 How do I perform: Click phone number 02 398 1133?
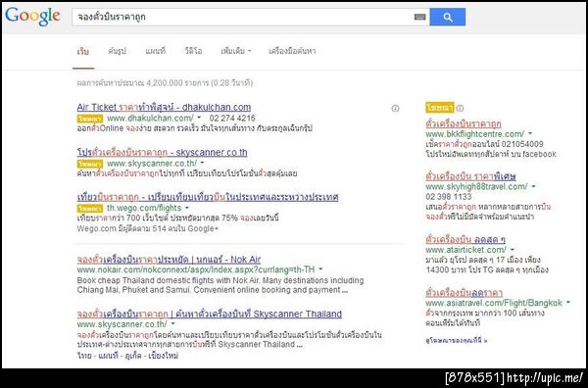(x=449, y=196)
